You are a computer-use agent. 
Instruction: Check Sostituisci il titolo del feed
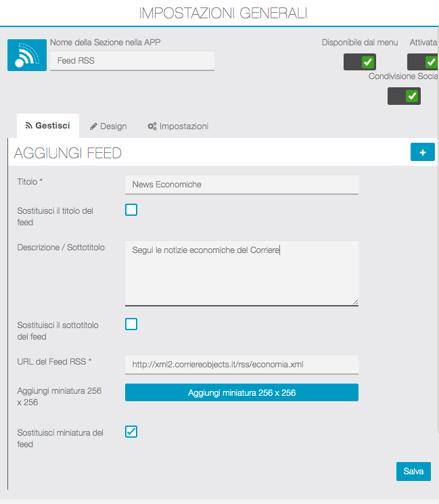coord(131,210)
